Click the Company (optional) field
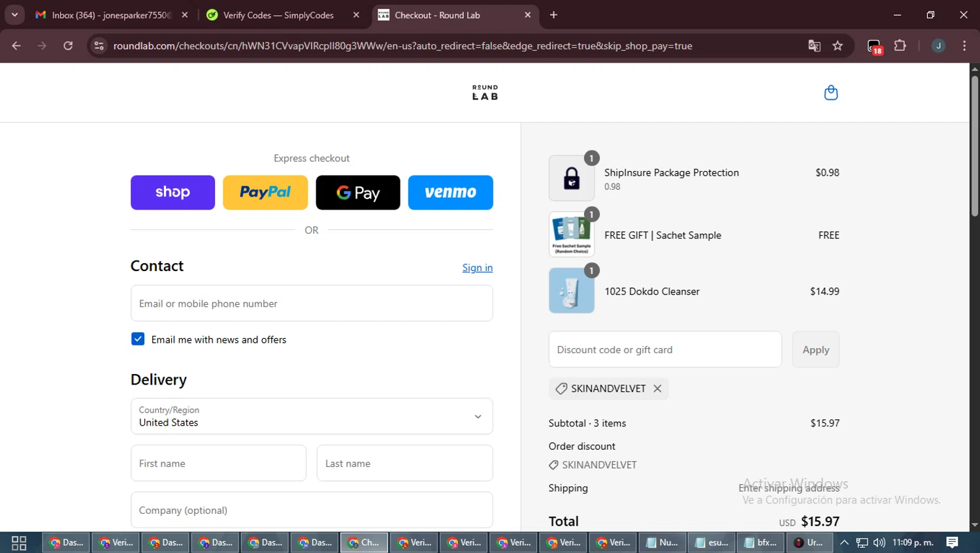Image resolution: width=980 pixels, height=553 pixels. (x=312, y=510)
